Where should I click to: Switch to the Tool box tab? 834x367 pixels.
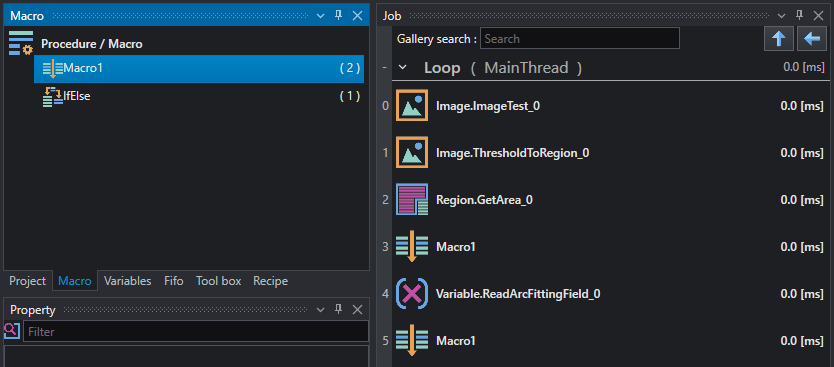[218, 281]
